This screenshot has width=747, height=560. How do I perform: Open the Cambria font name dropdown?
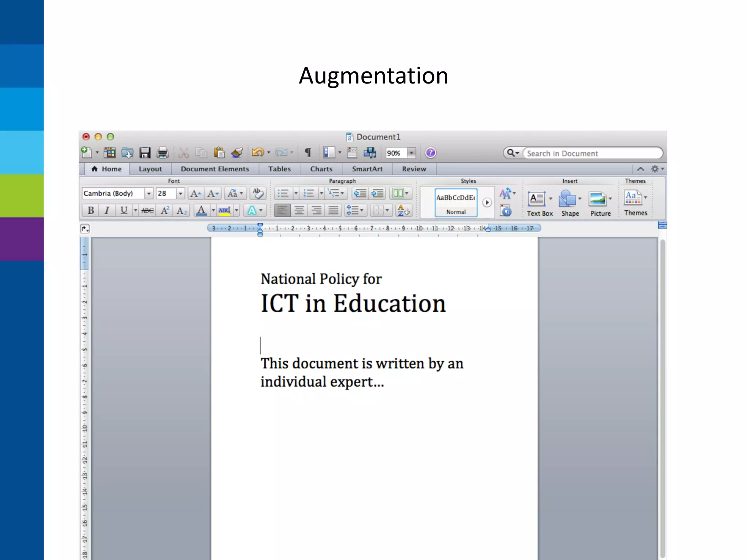[x=149, y=193]
